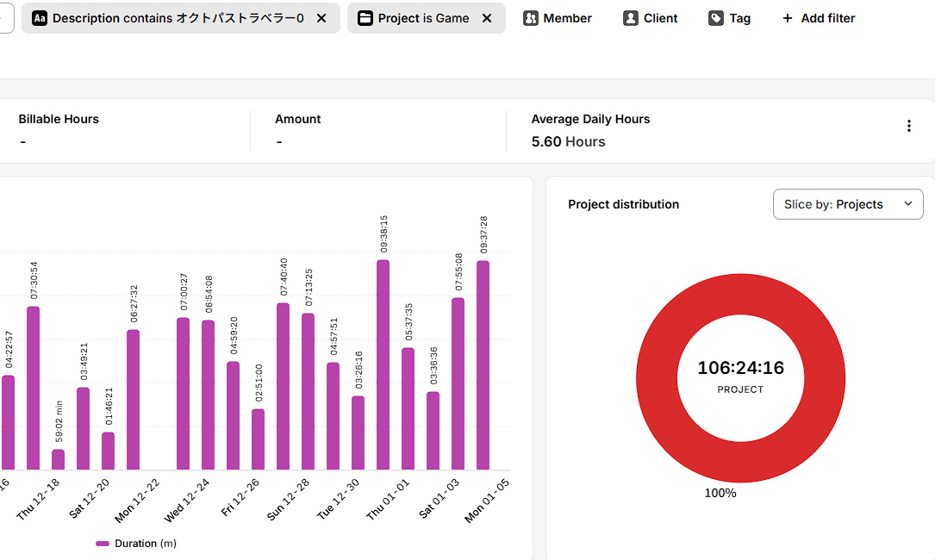935x560 pixels.
Task: Select the bar labeled 02:51:00
Action: 258,439
